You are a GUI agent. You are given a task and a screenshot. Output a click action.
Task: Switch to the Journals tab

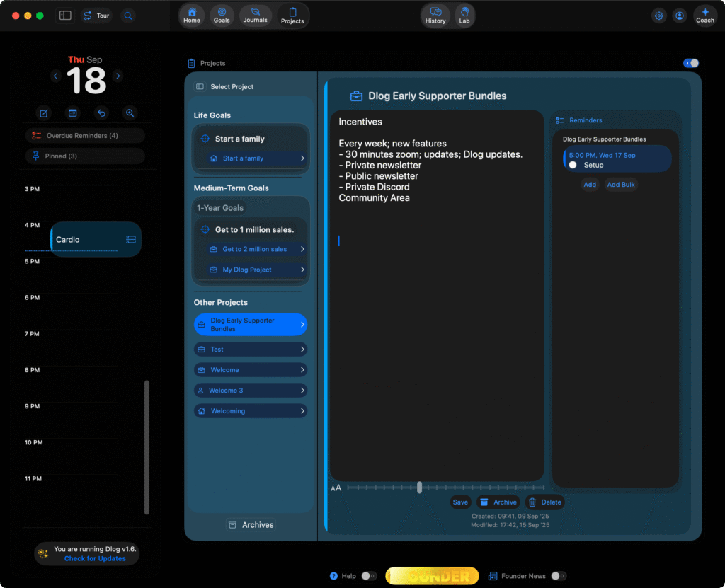click(255, 16)
